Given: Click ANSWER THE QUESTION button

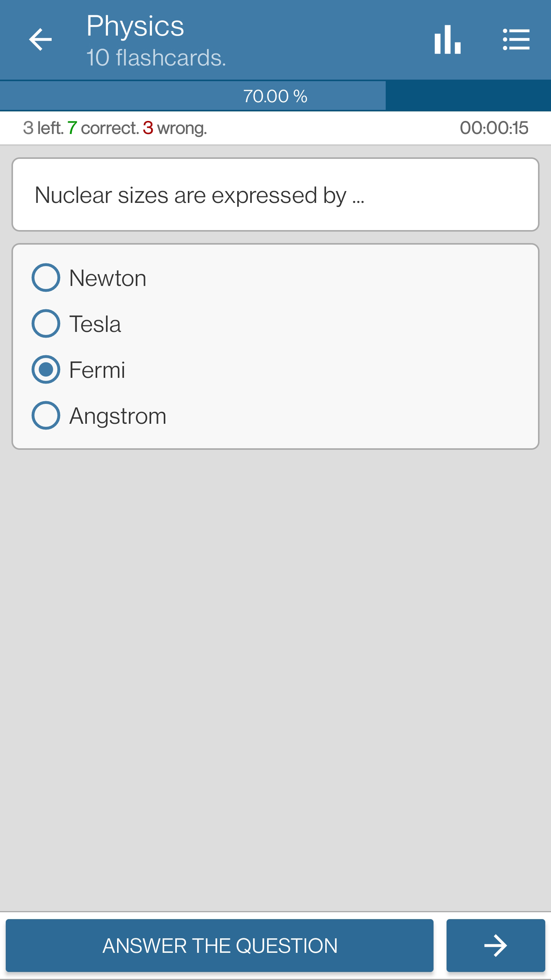Looking at the screenshot, I should 220,946.
